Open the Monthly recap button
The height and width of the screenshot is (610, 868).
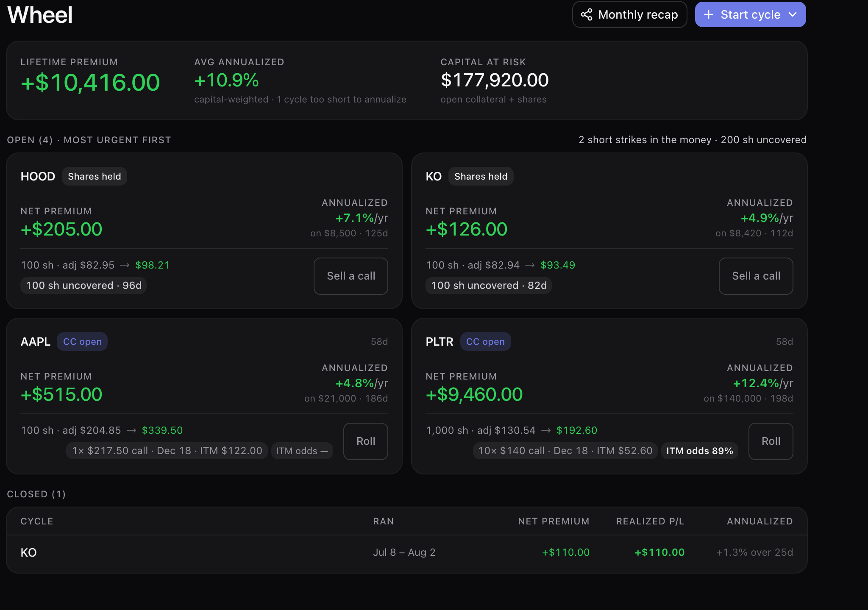coord(629,14)
